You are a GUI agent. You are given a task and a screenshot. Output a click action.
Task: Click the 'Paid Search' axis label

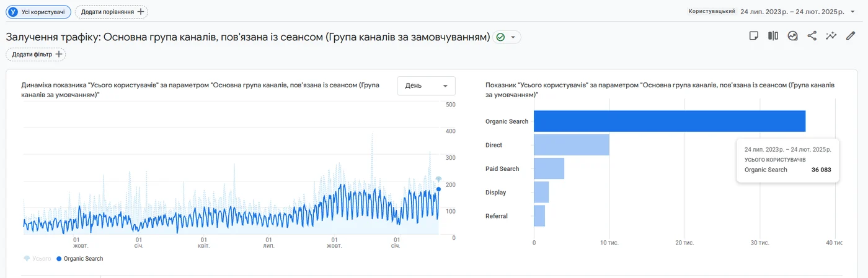(502, 168)
